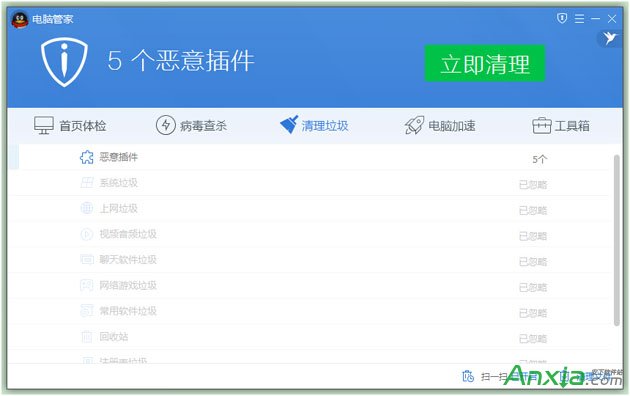630x396 pixels.
Task: Close the 电脑管家 window
Action: tap(612, 19)
